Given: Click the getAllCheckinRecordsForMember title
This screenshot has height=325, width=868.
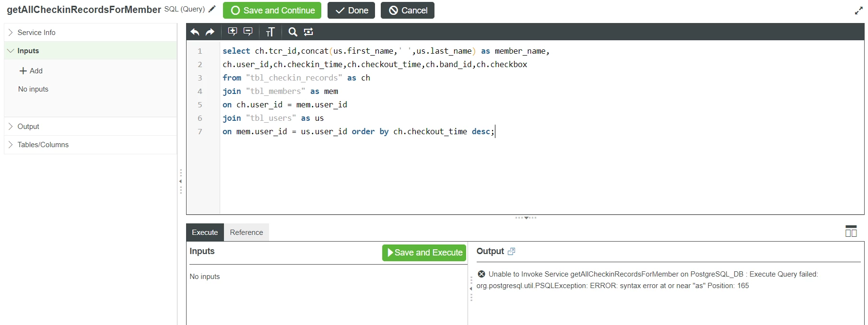Looking at the screenshot, I should pos(84,10).
